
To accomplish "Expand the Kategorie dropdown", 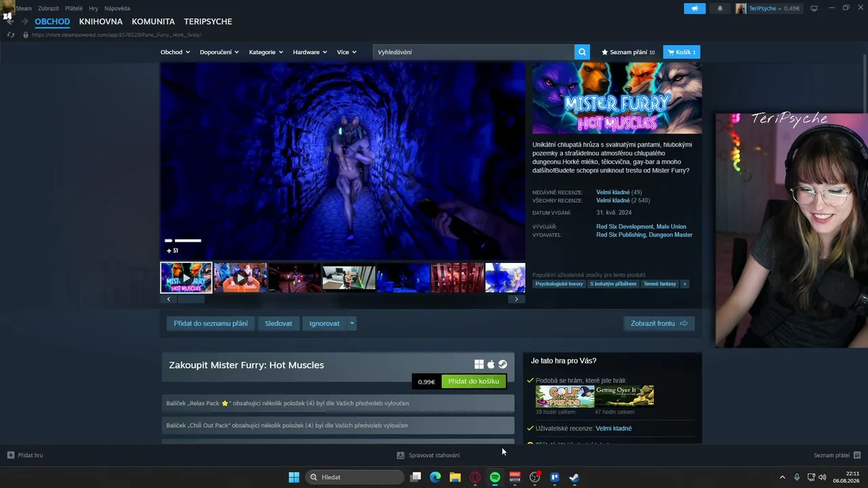I will click(x=266, y=52).
